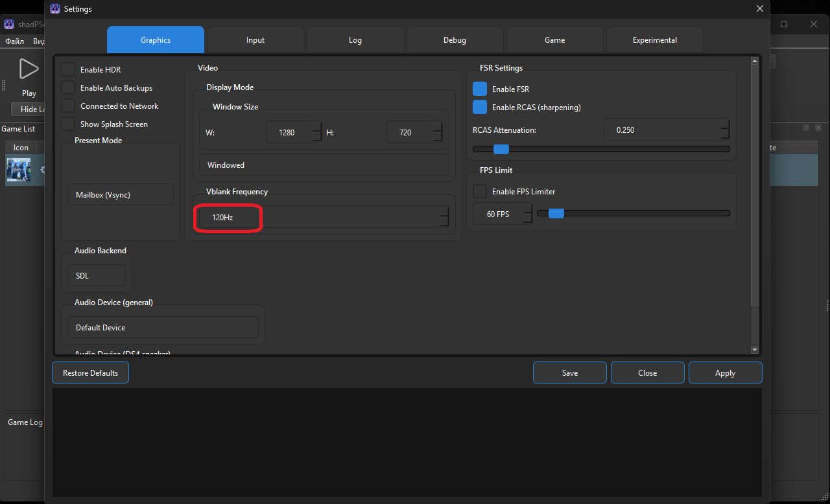This screenshot has height=504, width=830.
Task: Click the game cover thumbnail in Game List
Action: point(19,170)
